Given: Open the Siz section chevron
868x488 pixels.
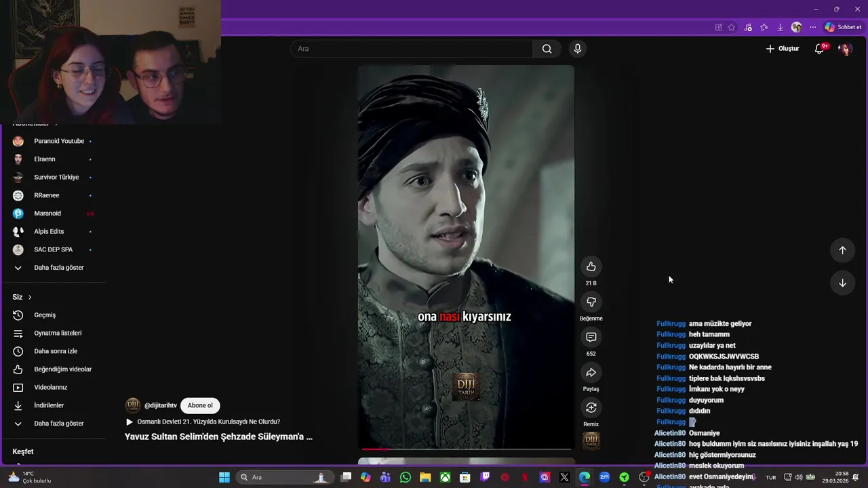Looking at the screenshot, I should click(x=30, y=297).
